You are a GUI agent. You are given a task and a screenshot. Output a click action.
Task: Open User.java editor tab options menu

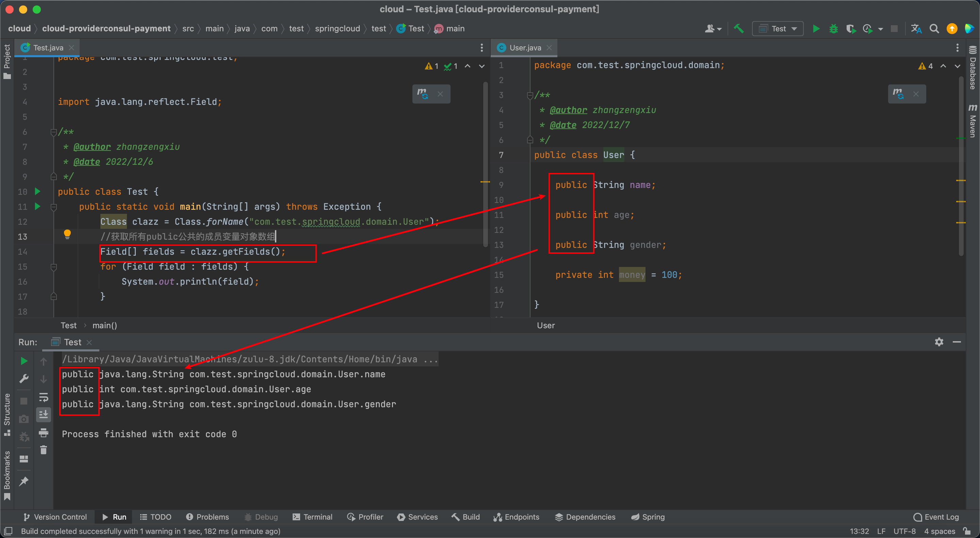pyautogui.click(x=958, y=48)
